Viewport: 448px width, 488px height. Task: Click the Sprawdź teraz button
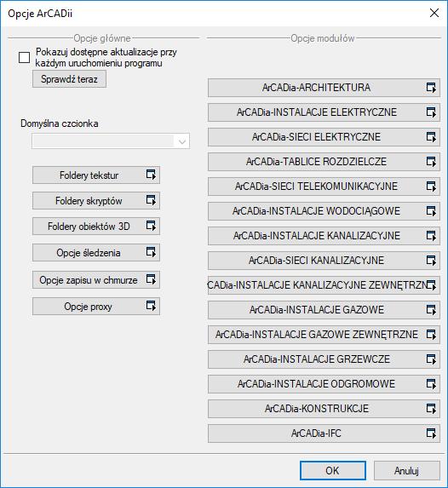click(69, 79)
